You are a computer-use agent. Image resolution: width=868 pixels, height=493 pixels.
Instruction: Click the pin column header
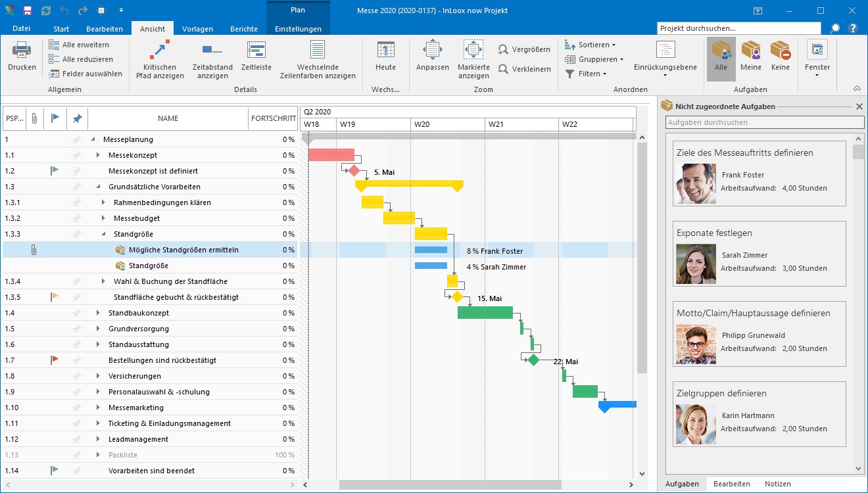77,118
